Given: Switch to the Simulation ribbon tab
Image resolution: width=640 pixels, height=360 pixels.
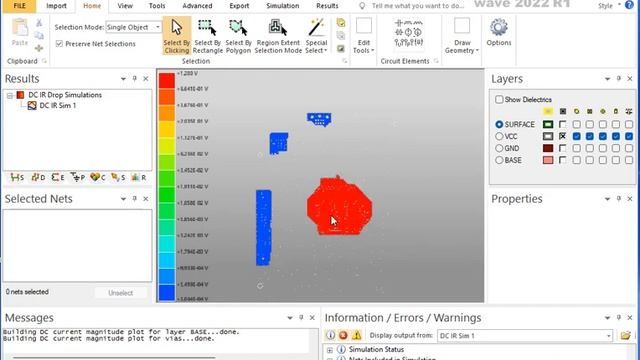Looking at the screenshot, I should pos(282,6).
